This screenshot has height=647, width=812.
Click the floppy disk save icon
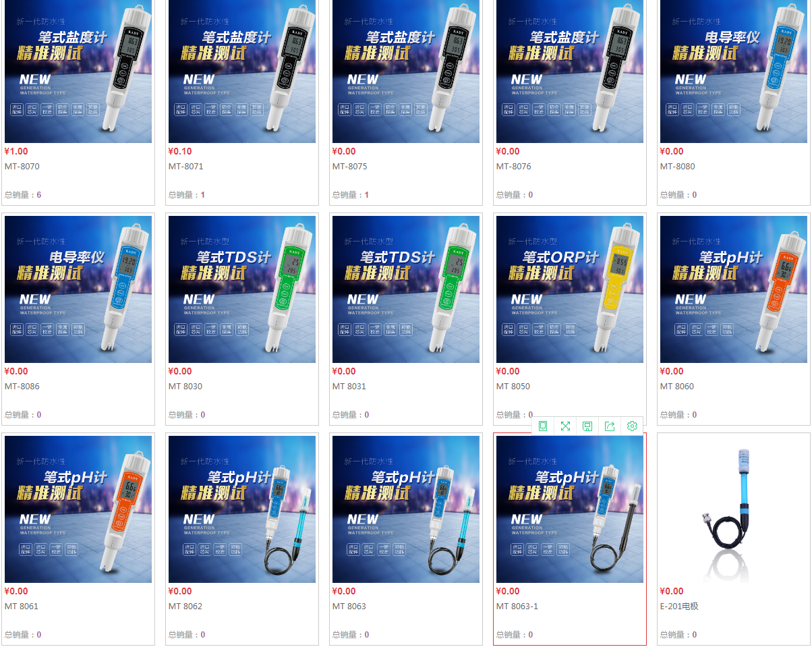[x=587, y=426]
